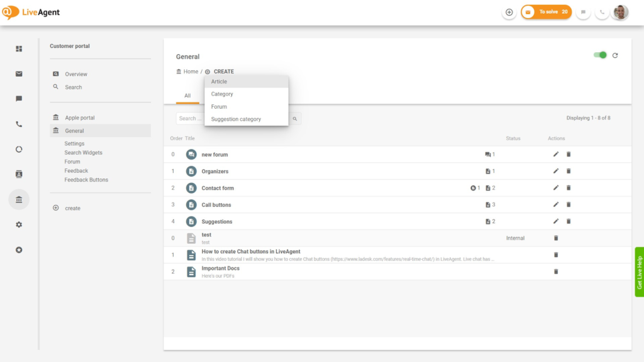Open the Customers contact icon in sidebar

tap(19, 175)
